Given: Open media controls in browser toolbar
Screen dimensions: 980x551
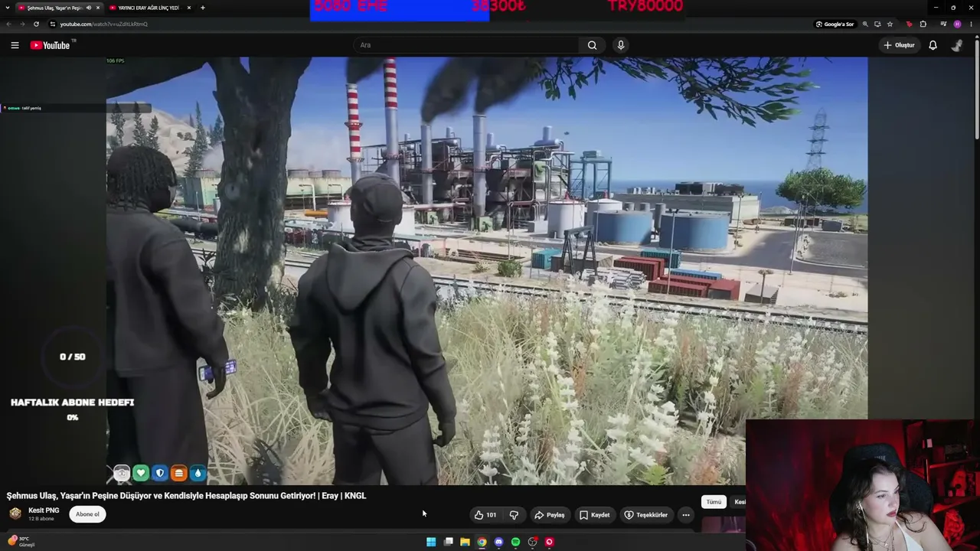Looking at the screenshot, I should click(x=943, y=24).
